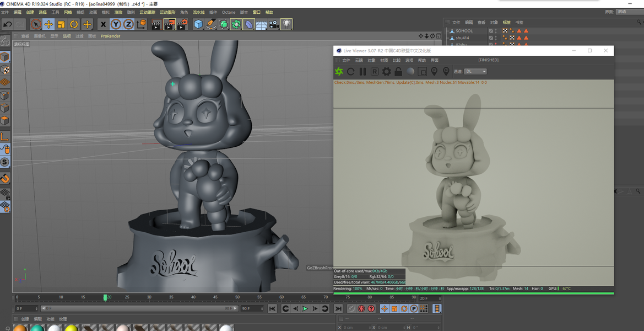
Task: Toggle region render square icon in Live Viewer
Action: point(422,72)
